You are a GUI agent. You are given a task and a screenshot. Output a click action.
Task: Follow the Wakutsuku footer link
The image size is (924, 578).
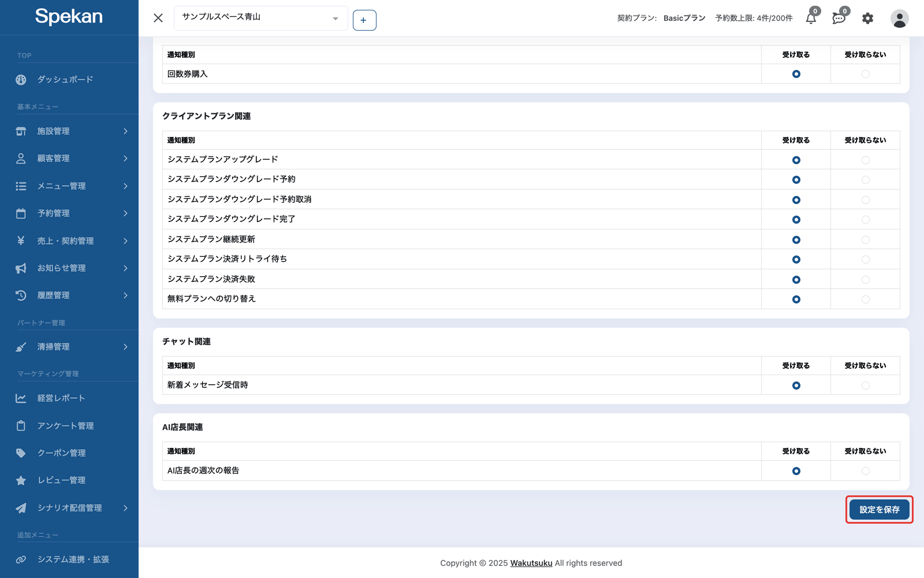pos(531,563)
